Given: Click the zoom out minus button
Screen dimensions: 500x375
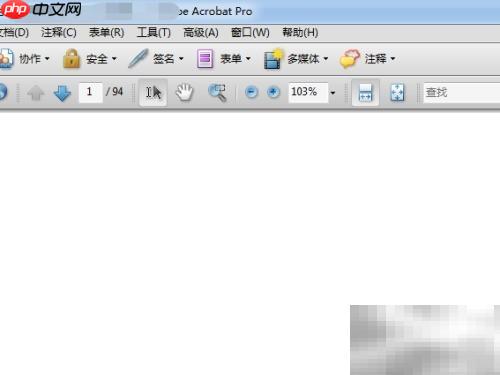Looking at the screenshot, I should [251, 92].
